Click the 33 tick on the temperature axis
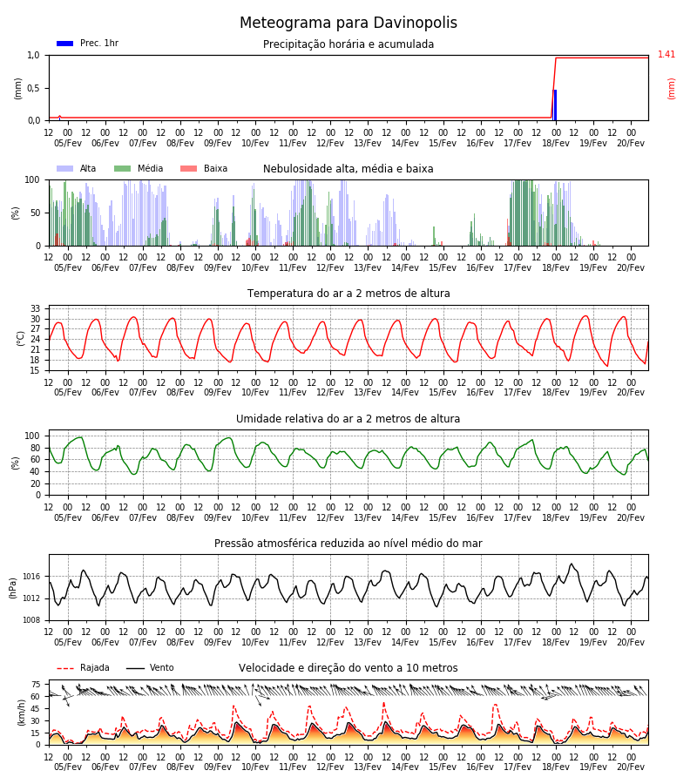Screen dimensions: 697x784 [36, 309]
